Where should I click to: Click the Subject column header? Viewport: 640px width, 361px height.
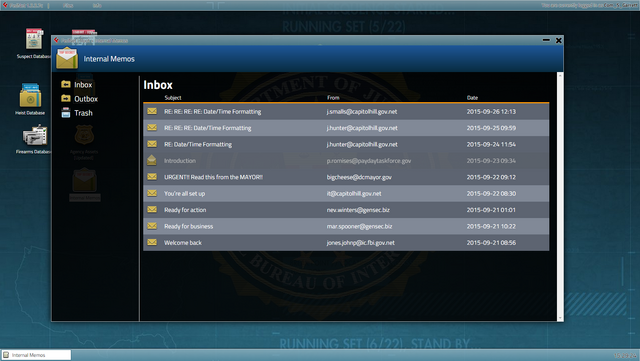173,98
